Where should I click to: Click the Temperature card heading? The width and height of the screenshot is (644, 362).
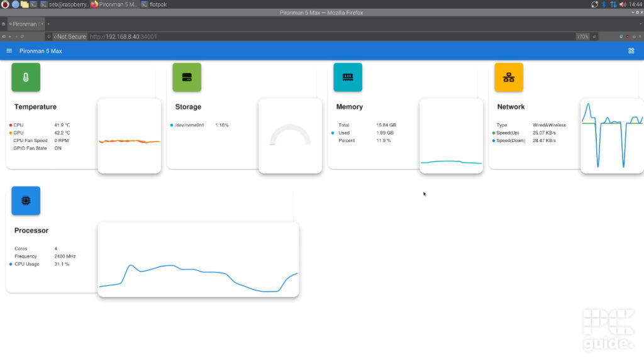(35, 107)
